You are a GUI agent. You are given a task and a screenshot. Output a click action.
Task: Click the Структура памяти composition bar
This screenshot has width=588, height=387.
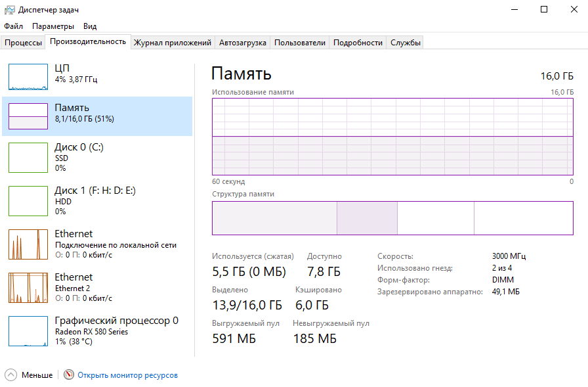392,218
